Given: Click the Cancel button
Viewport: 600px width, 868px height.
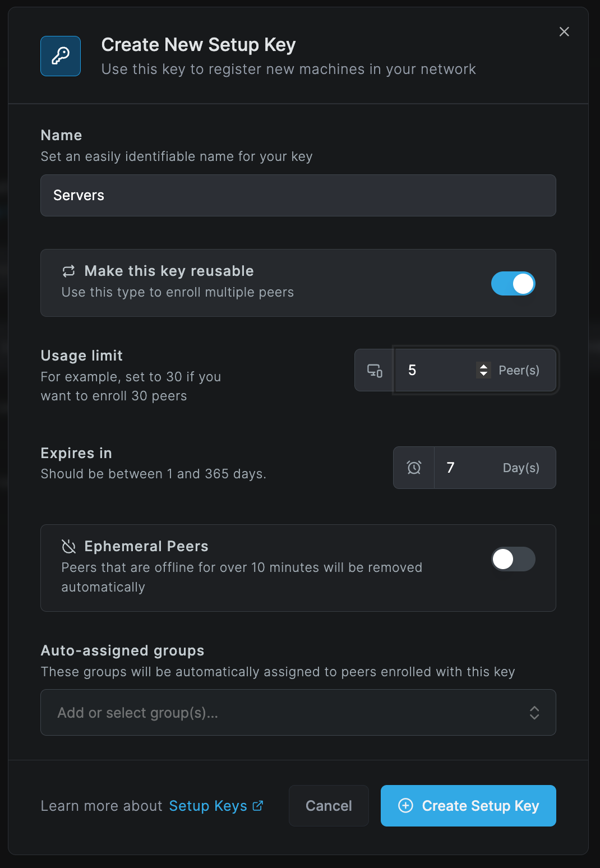Looking at the screenshot, I should [x=329, y=806].
